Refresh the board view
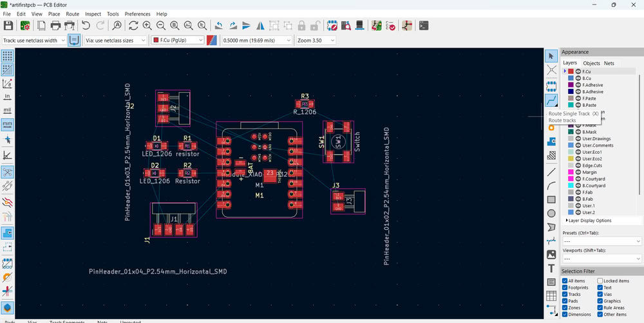 pos(133,26)
